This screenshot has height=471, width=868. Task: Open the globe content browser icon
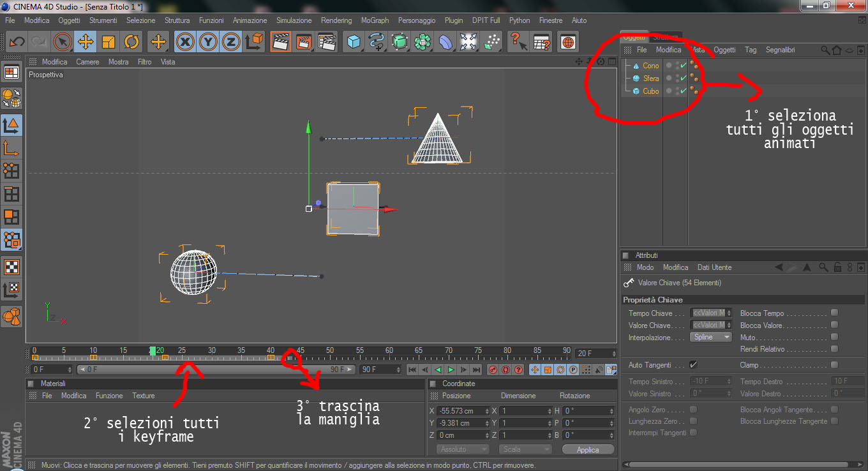click(x=567, y=42)
